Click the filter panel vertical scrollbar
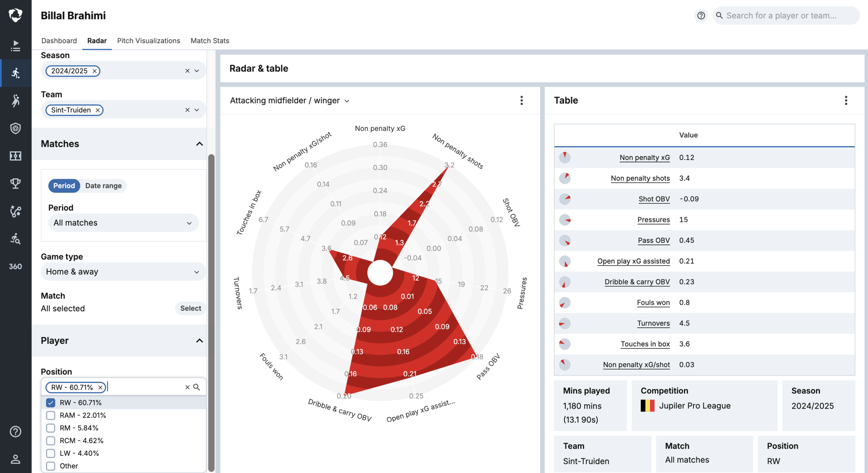The height and width of the screenshot is (473, 868). (211, 313)
